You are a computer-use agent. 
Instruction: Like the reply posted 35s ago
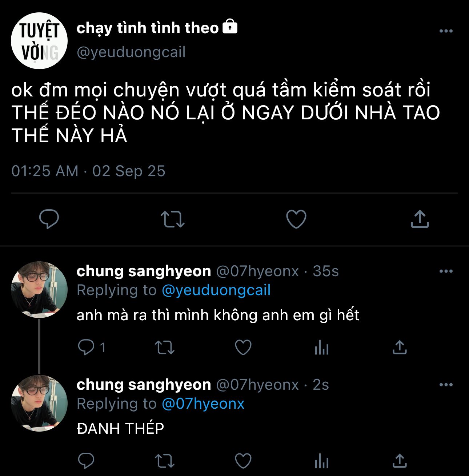pos(243,347)
